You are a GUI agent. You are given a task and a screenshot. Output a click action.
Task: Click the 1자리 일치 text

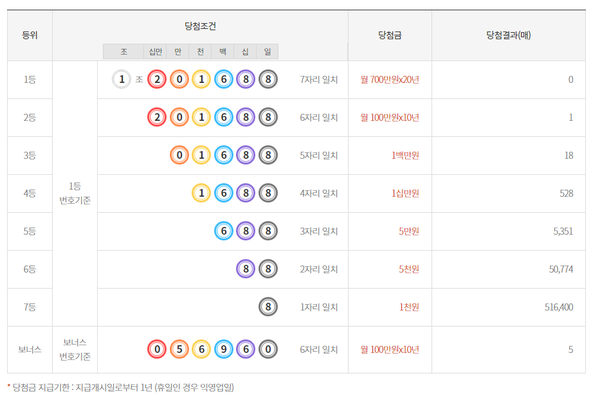[319, 307]
